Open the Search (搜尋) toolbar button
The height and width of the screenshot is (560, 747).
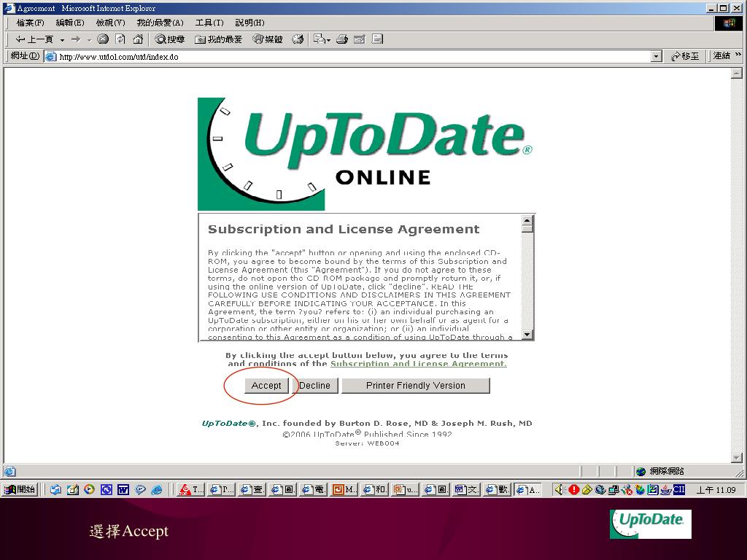[170, 39]
